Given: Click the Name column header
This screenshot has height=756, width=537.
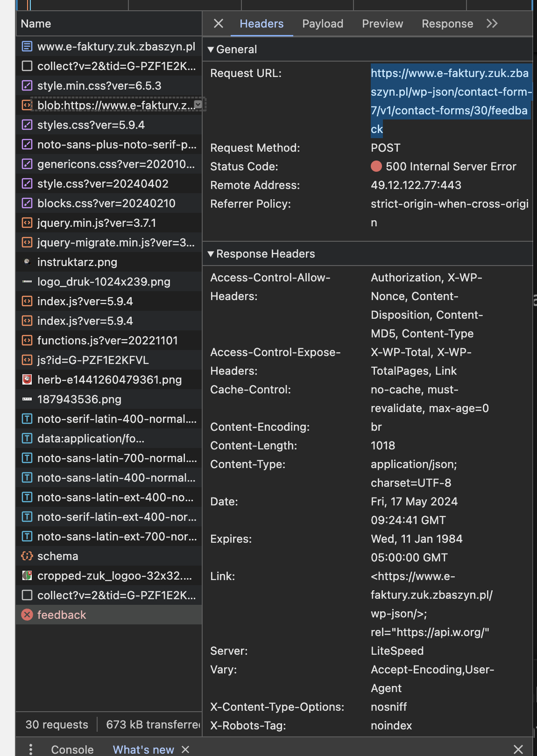Looking at the screenshot, I should coord(36,24).
